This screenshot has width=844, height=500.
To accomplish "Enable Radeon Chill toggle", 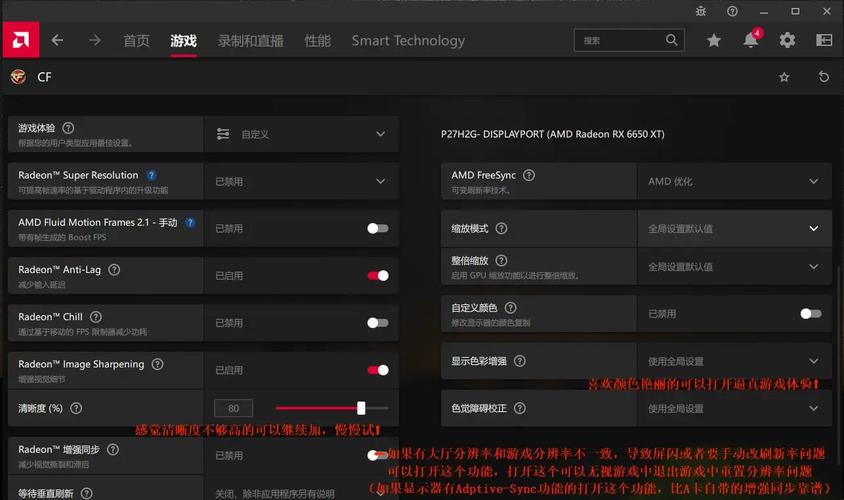I will [x=377, y=323].
